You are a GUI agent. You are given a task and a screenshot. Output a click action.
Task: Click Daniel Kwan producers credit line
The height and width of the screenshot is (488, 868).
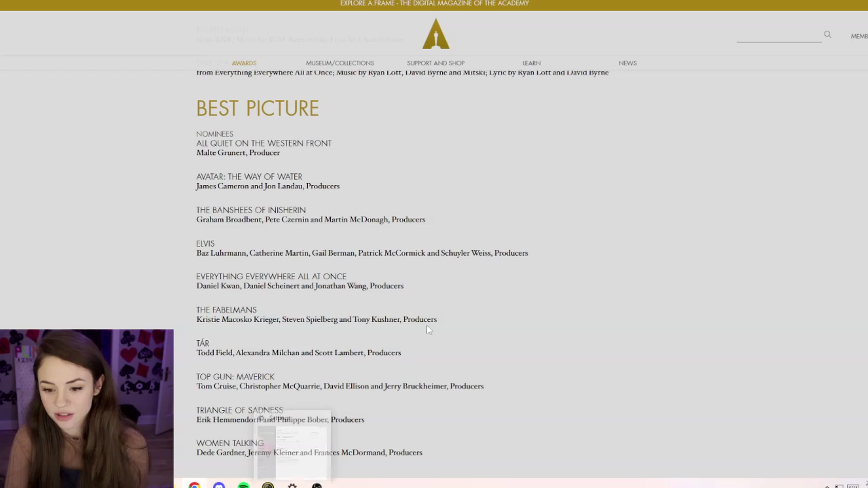(x=300, y=286)
